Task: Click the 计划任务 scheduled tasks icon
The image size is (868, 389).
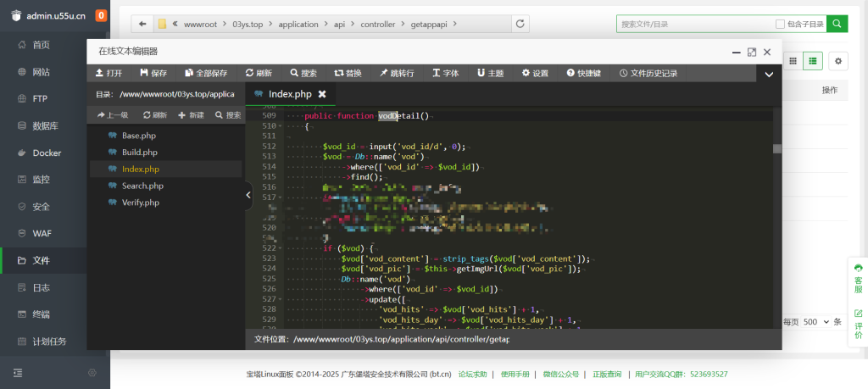Action: pyautogui.click(x=22, y=342)
